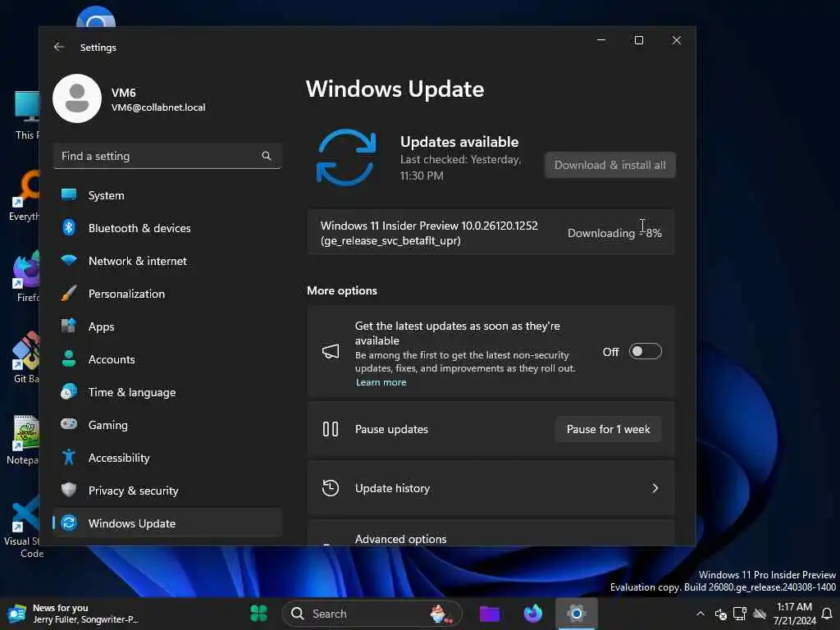Open Accessibility settings page
The width and height of the screenshot is (840, 630).
167,458
